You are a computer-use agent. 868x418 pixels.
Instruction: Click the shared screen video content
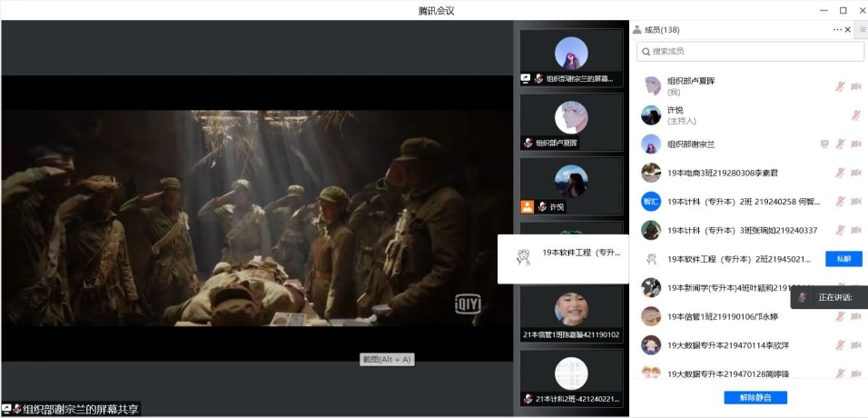[257, 218]
